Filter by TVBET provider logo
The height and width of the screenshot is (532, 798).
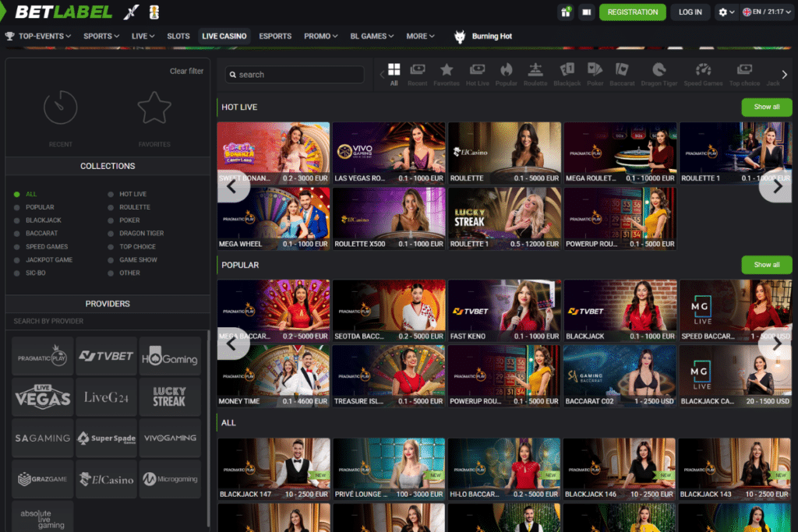(x=106, y=356)
